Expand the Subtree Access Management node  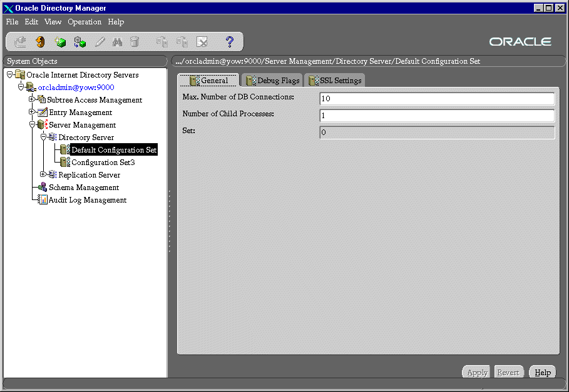[x=32, y=99]
